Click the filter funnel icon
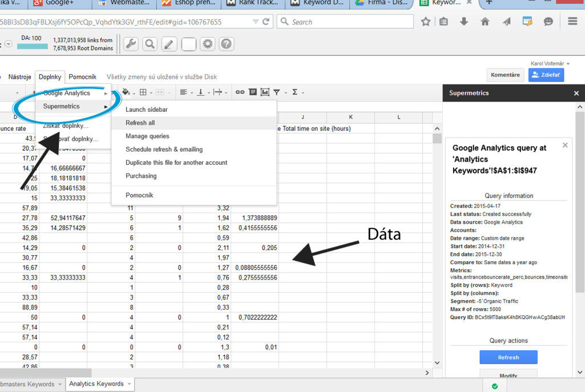The image size is (585, 392). point(277,92)
